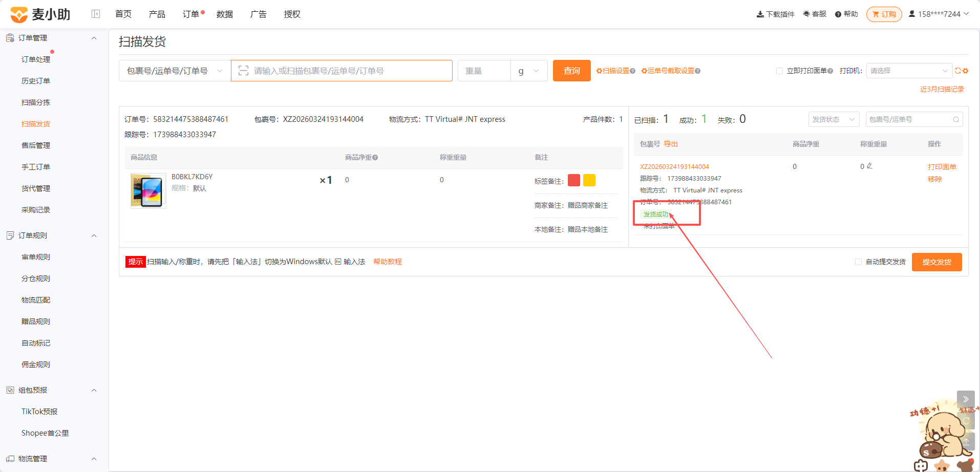980x472 pixels.
Task: Collapse the sidebar with the toggle icon
Action: 96,14
